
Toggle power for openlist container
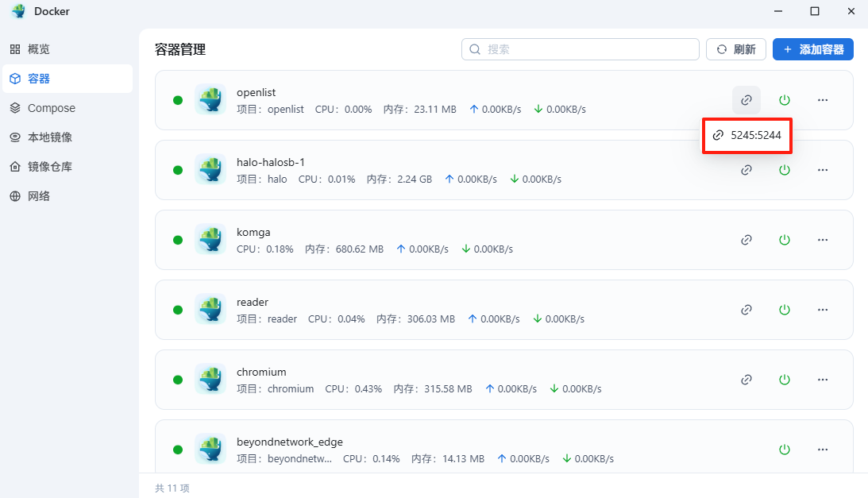pos(785,100)
